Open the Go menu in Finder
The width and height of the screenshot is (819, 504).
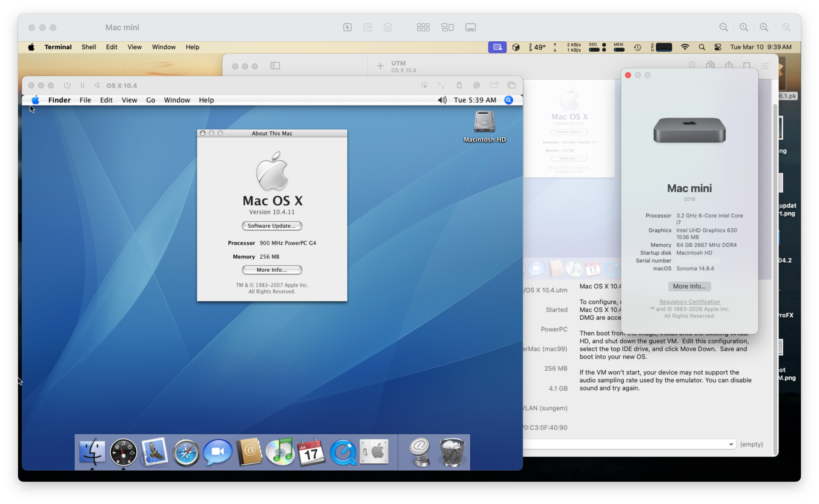click(151, 100)
